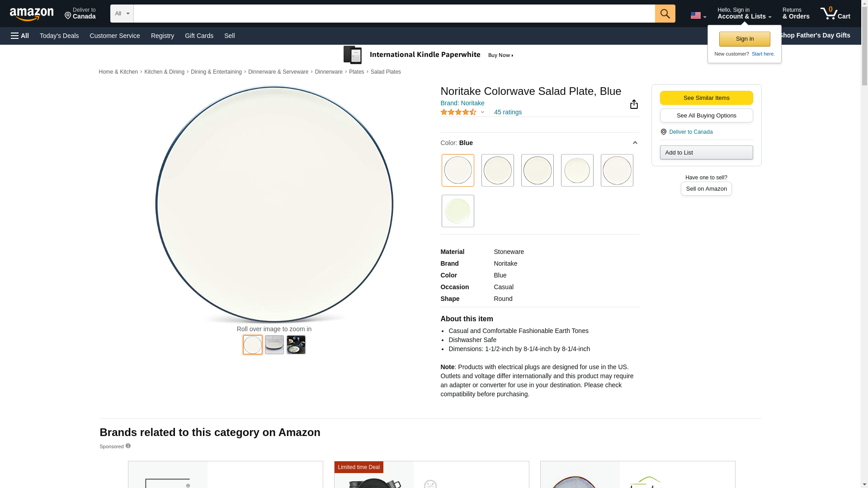
Task: Click the See Similar Items button
Action: [706, 98]
